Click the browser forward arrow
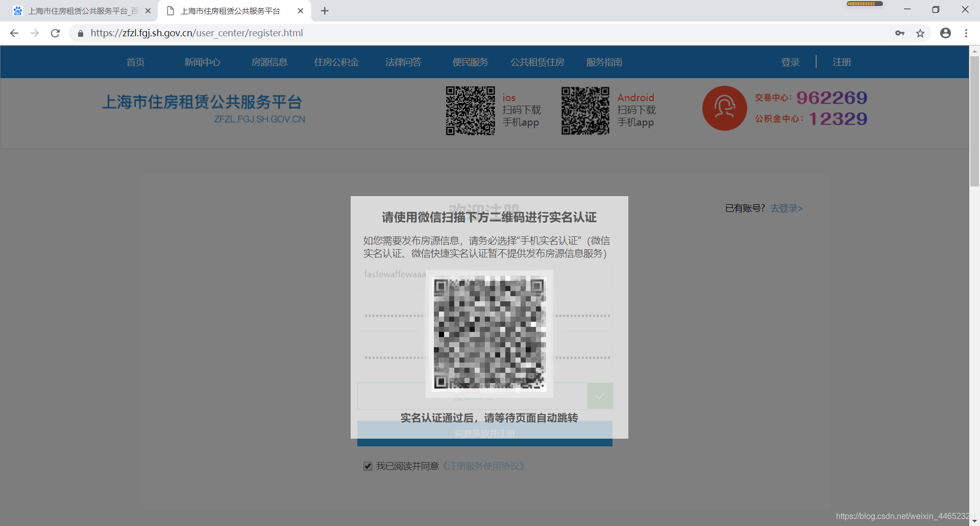 tap(35, 33)
